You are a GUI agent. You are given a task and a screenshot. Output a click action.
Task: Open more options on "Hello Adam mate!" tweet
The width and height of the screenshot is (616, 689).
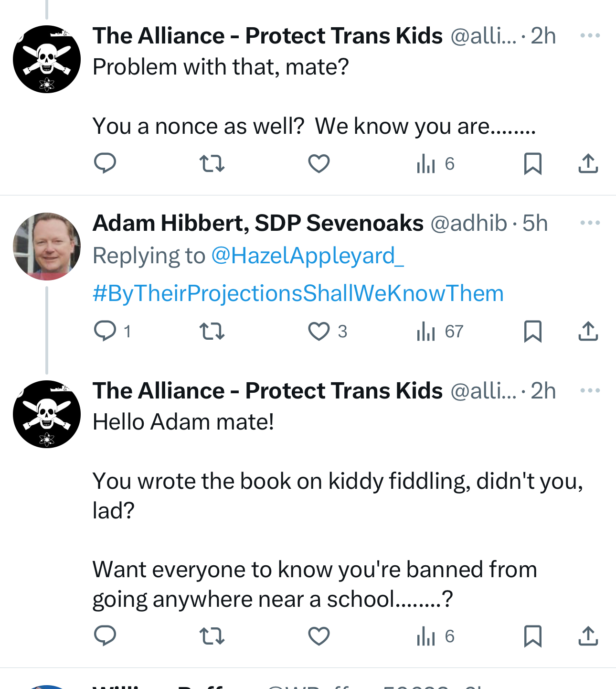click(590, 391)
